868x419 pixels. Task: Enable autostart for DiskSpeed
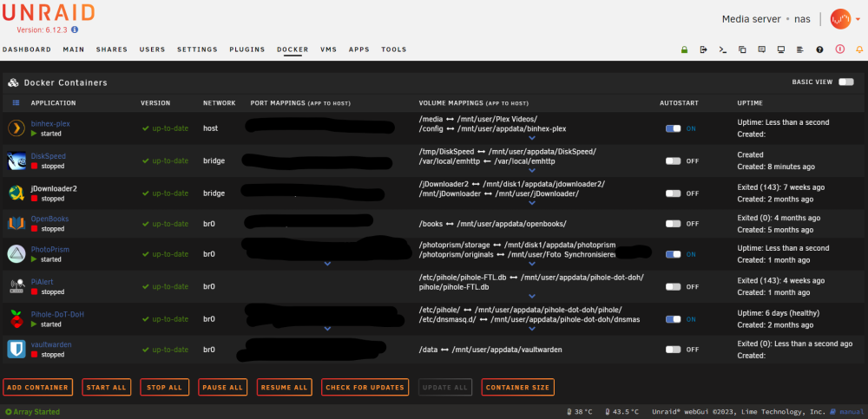pos(674,160)
